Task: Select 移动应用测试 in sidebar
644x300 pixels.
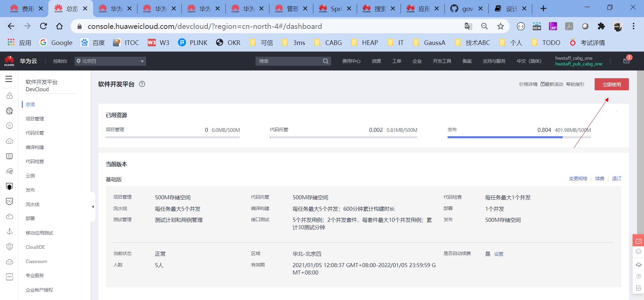Action: coord(39,233)
